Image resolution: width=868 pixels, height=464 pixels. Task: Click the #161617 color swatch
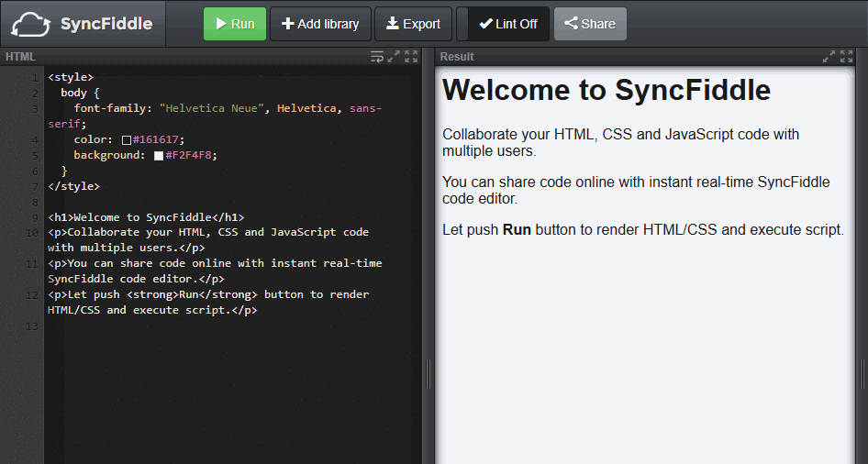127,140
